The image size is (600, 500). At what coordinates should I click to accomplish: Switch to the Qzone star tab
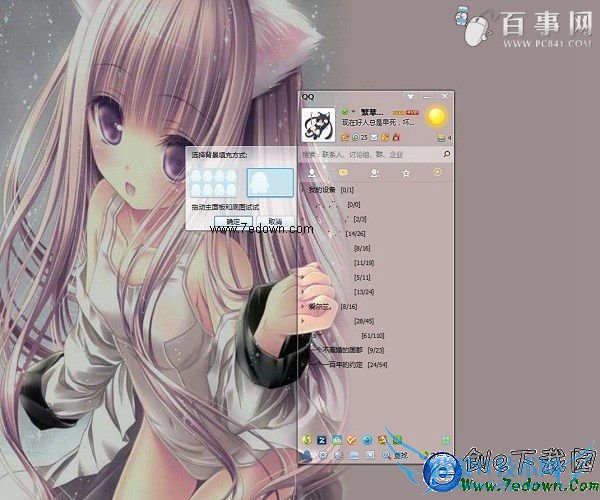pos(406,173)
